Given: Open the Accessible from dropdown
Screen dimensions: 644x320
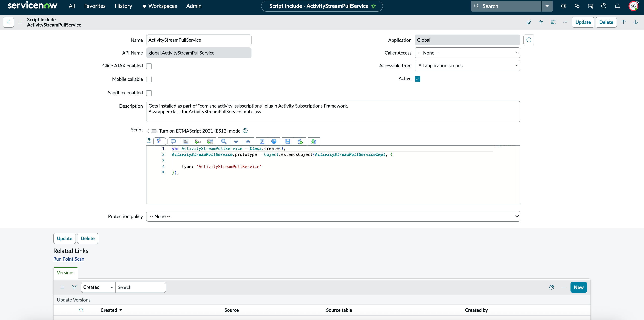Looking at the screenshot, I should pos(467,66).
